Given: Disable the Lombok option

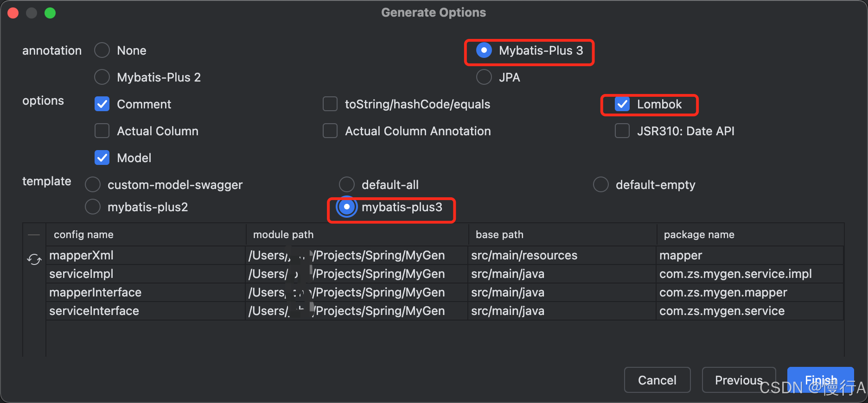Looking at the screenshot, I should coord(622,104).
